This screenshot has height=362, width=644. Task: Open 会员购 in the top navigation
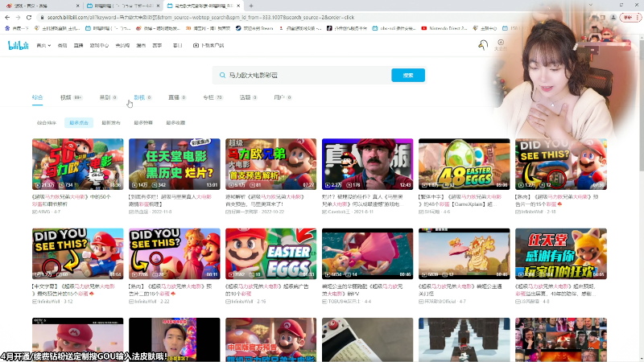click(122, 45)
